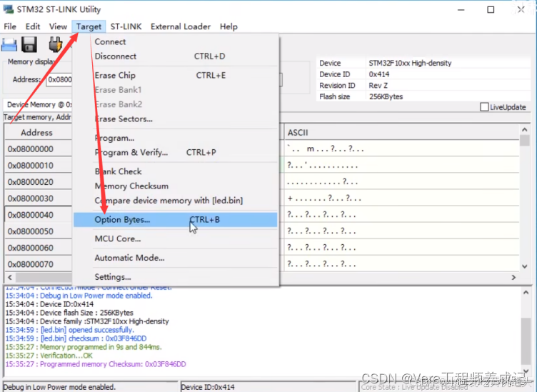Viewport: 537px width, 392px height.
Task: Open the ST-LINK menu
Action: click(x=126, y=26)
